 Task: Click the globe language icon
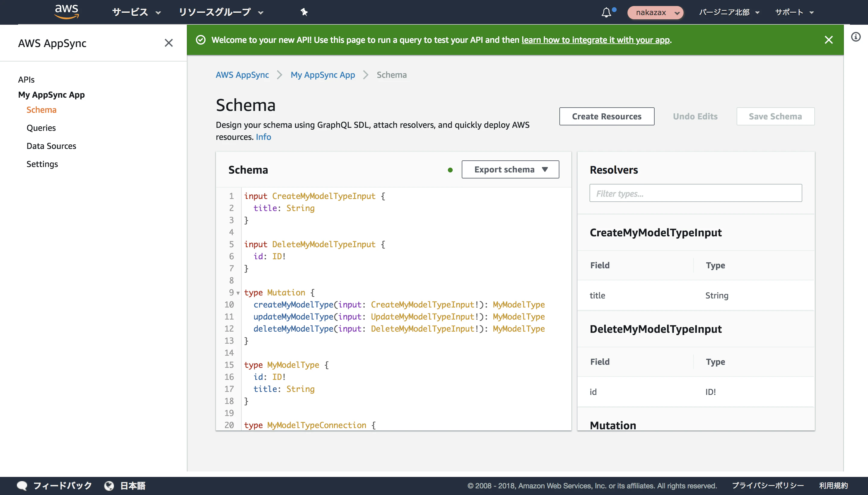click(x=109, y=485)
